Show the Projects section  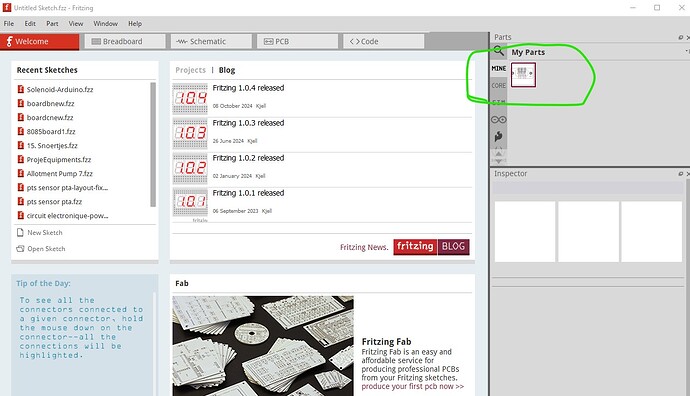[191, 70]
